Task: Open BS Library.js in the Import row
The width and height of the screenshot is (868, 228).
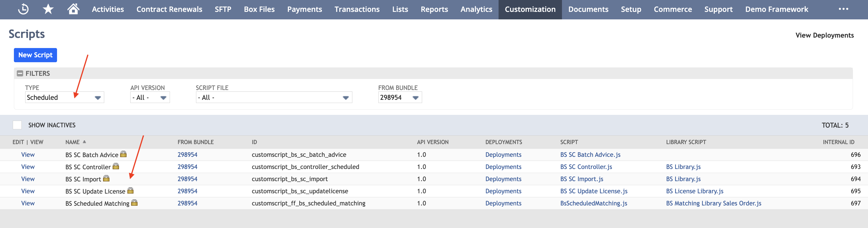Action: [x=683, y=179]
